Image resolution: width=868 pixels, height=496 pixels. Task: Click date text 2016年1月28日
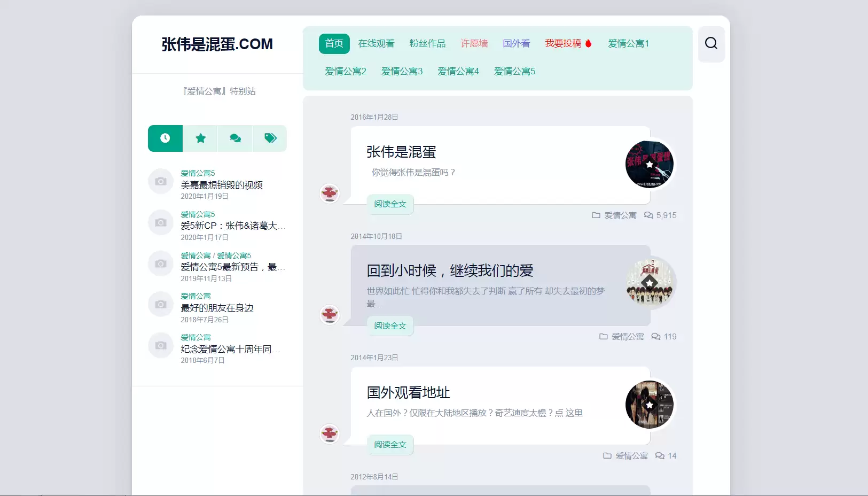374,117
